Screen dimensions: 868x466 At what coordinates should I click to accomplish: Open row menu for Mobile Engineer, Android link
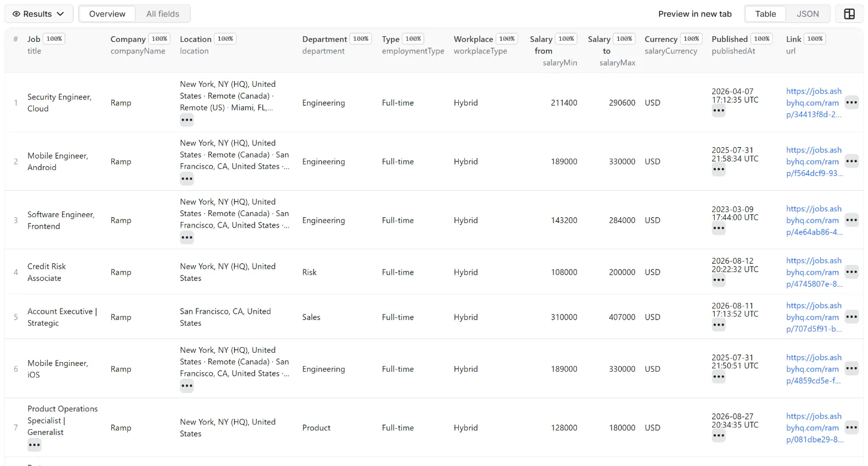851,161
